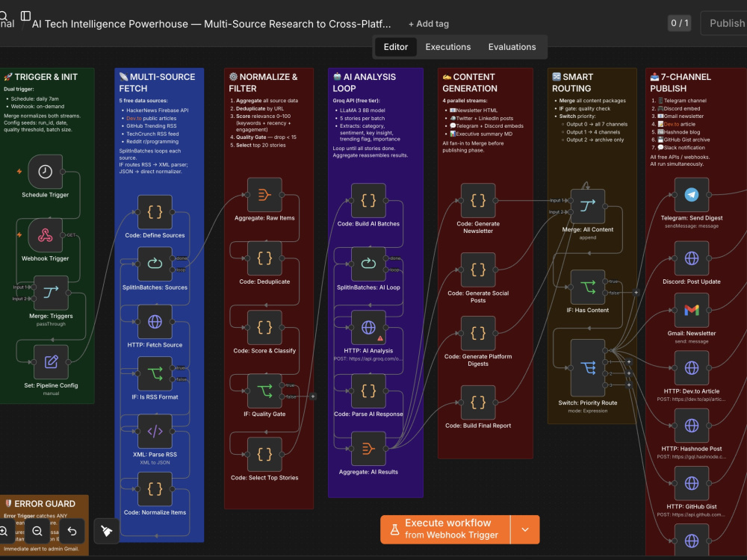
Task: Select Code: Generate Platform Digests node
Action: coord(478,333)
